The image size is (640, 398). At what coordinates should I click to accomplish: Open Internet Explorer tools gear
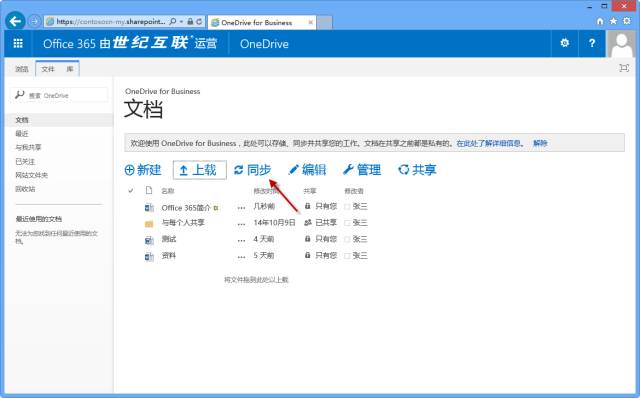pyautogui.click(x=627, y=21)
